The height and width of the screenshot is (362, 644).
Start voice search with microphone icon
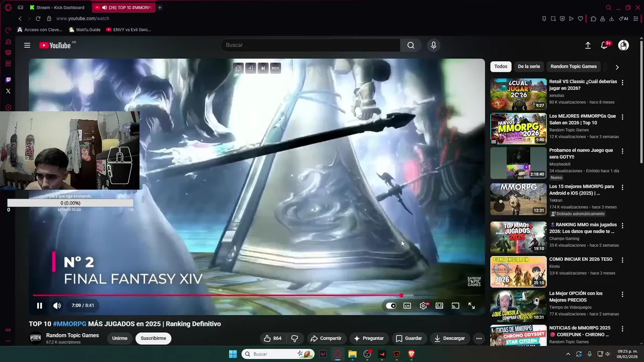point(434,45)
